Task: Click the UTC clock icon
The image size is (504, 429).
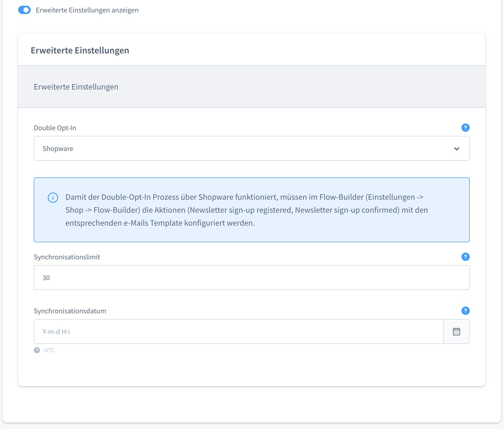Action: [x=37, y=350]
